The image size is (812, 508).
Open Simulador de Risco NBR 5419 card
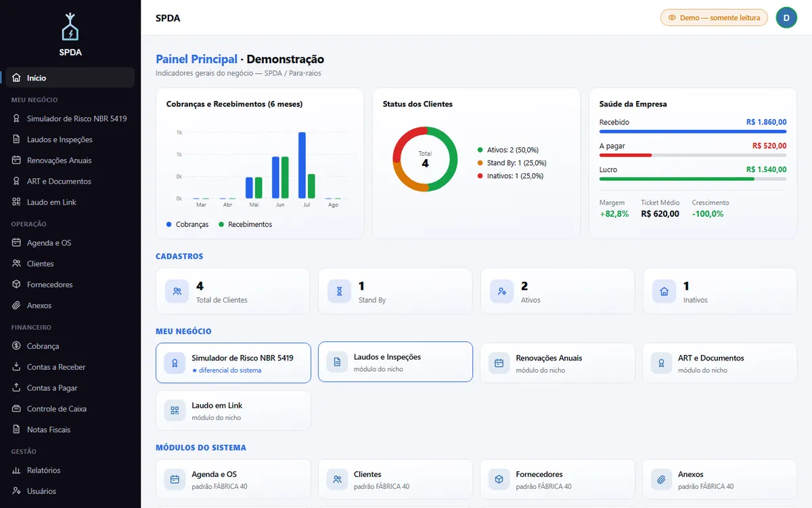(233, 363)
